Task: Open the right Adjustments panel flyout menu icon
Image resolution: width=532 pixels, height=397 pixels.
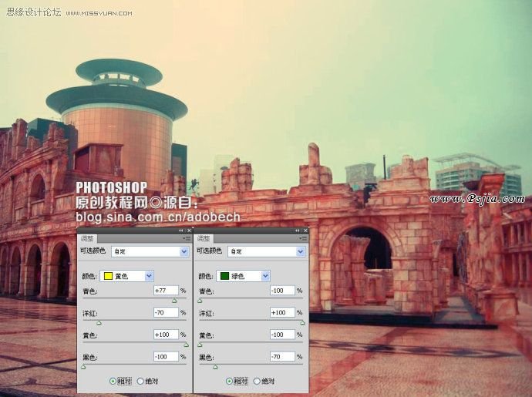Action: click(x=301, y=239)
